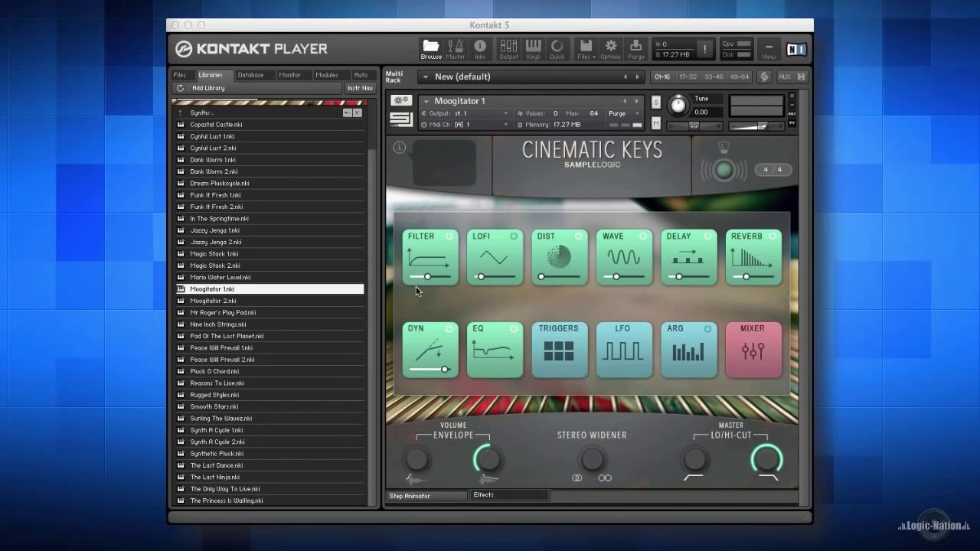Select rack page 01-16
980x551 pixels.
662,77
